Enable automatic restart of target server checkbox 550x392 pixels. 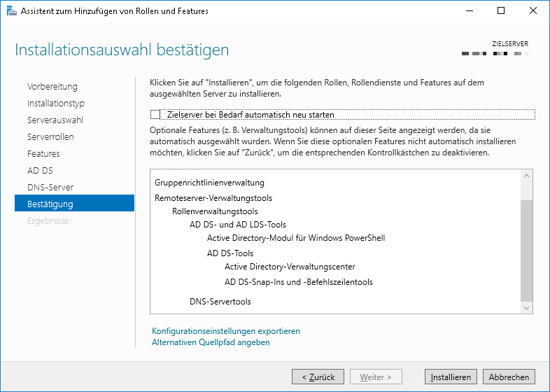(x=155, y=115)
